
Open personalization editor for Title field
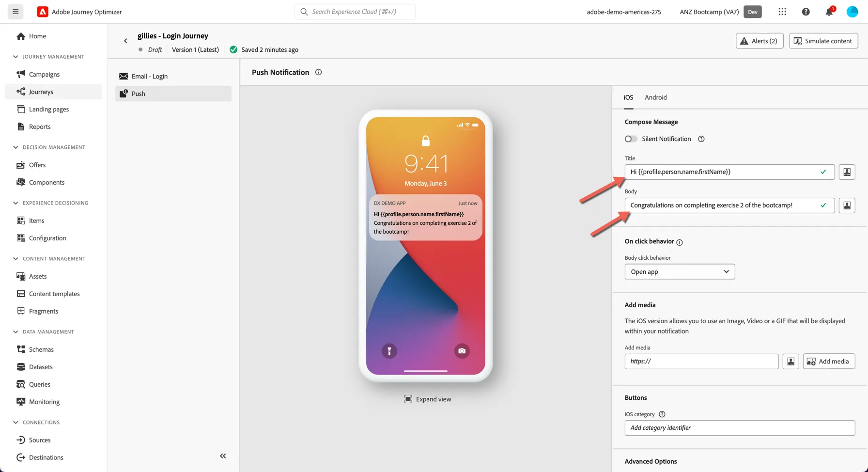(x=847, y=172)
